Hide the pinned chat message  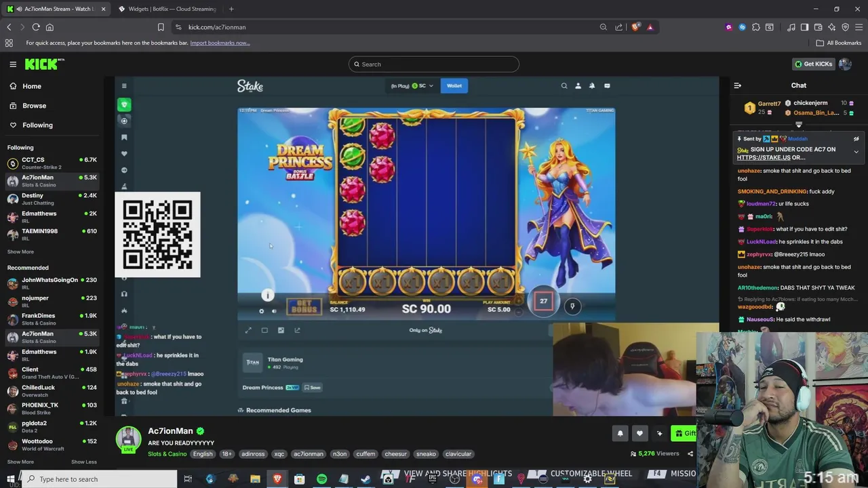(856, 139)
